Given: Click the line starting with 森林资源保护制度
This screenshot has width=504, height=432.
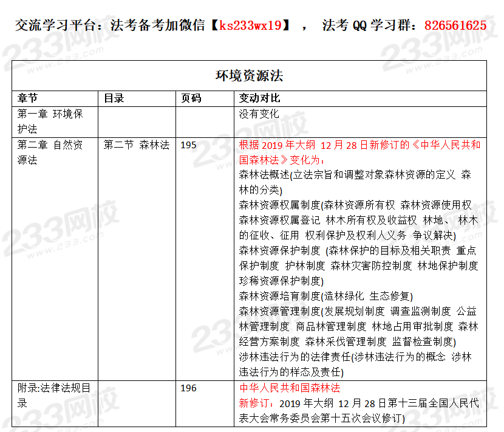Looking at the screenshot, I should tap(358, 250).
